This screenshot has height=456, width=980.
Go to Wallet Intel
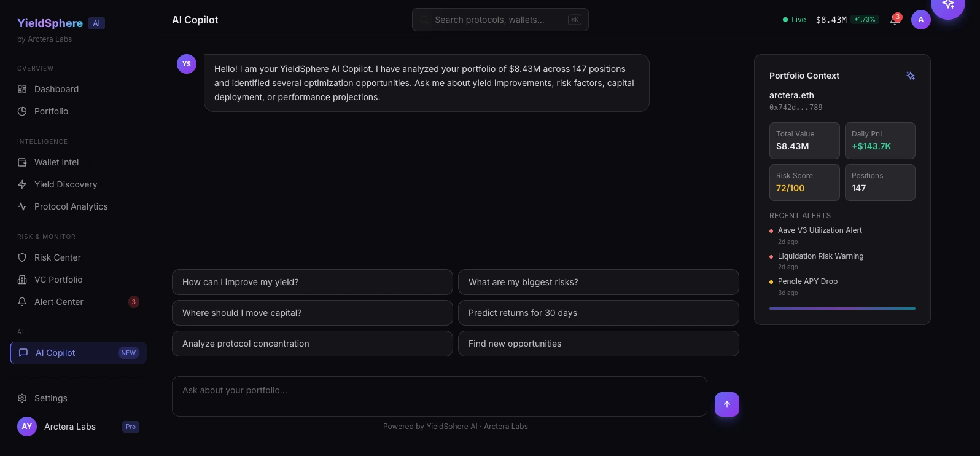[78, 162]
